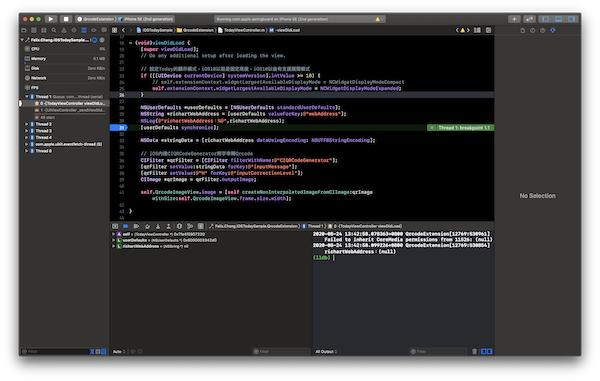This screenshot has height=381, width=600.
Task: Toggle the inspector panel visibility
Action: [572, 19]
